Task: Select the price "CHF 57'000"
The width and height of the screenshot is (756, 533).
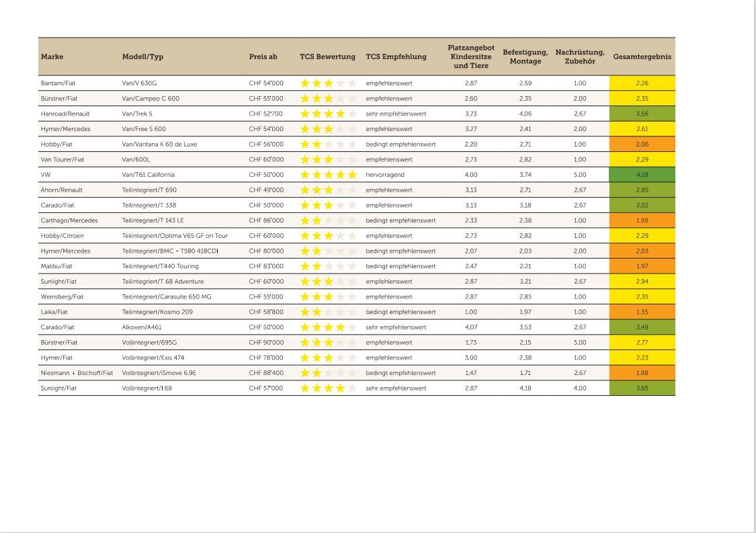Action: click(266, 388)
